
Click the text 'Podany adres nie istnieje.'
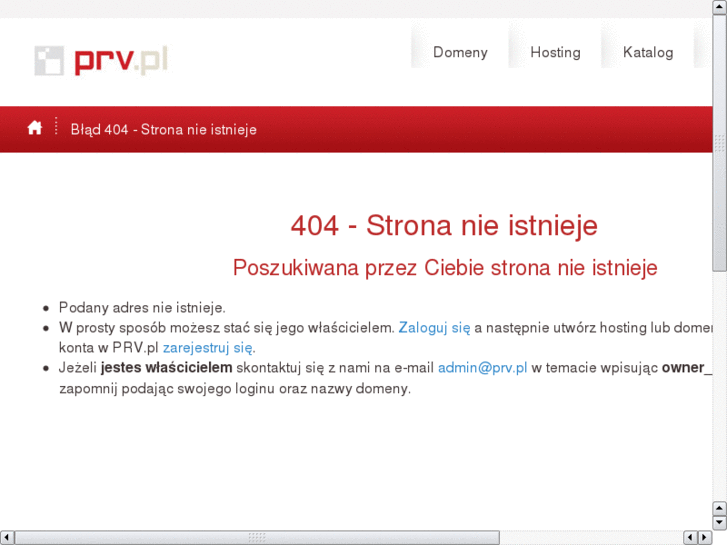coord(142,308)
